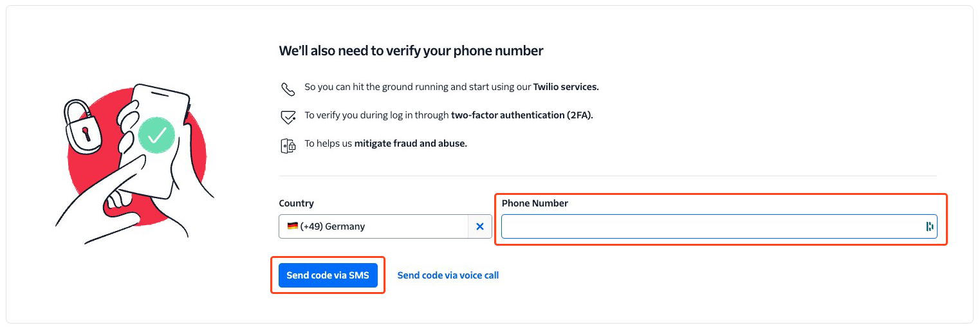The height and width of the screenshot is (330, 980).
Task: Focus the Phone Number input field
Action: pos(719,226)
